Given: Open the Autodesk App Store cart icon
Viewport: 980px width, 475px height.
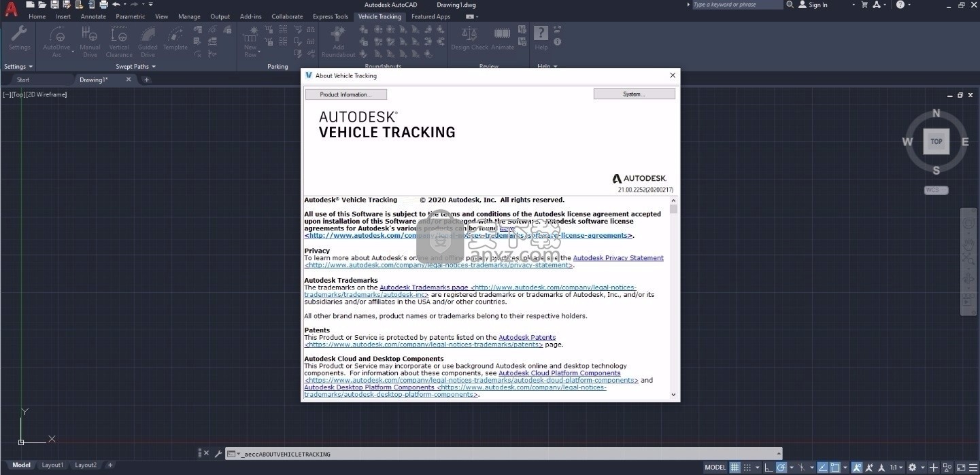Looking at the screenshot, I should point(864,5).
